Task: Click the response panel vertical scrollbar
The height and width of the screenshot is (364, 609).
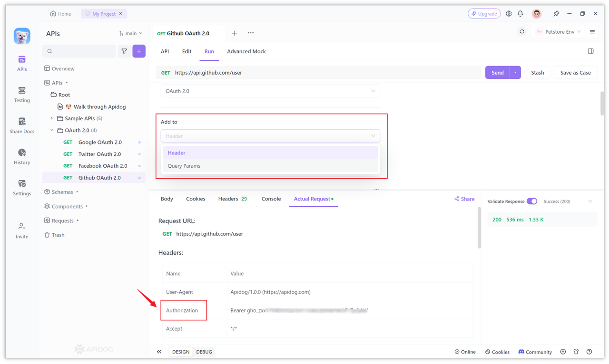Action: 479,228
